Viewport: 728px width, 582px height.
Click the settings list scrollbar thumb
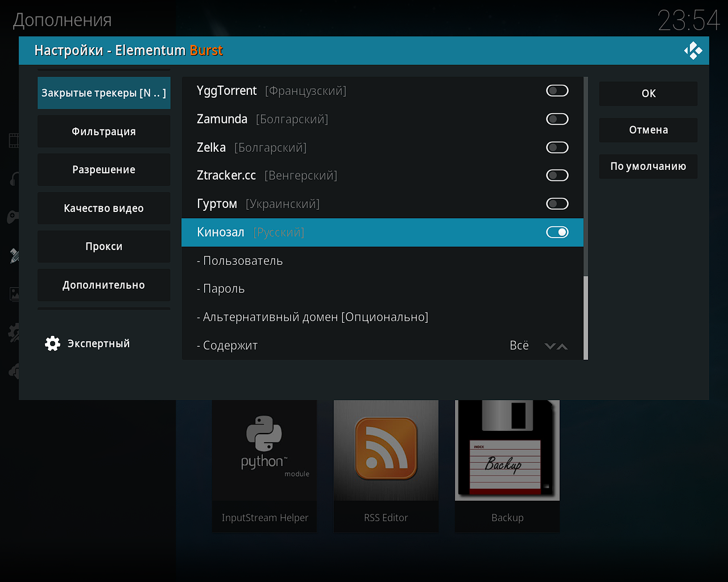point(586,318)
